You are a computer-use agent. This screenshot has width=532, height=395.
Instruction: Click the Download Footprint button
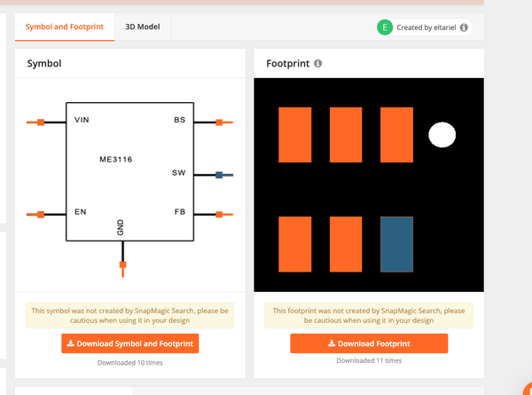tap(369, 344)
